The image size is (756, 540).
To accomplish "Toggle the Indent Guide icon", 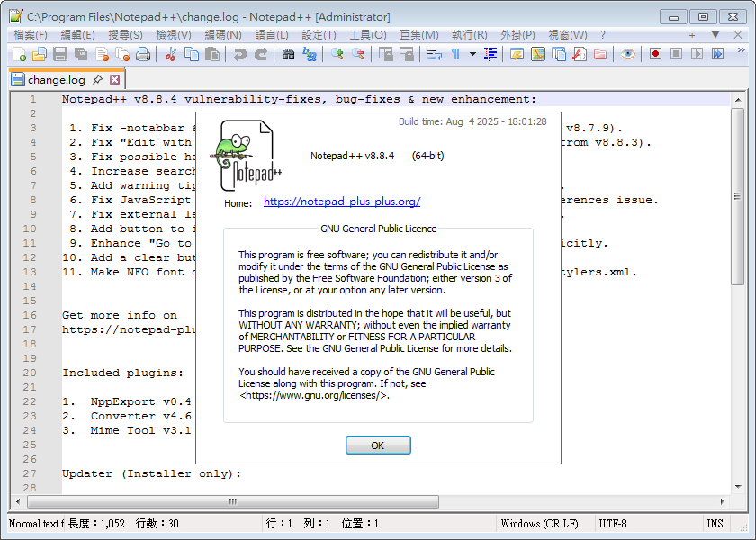I will (490, 54).
